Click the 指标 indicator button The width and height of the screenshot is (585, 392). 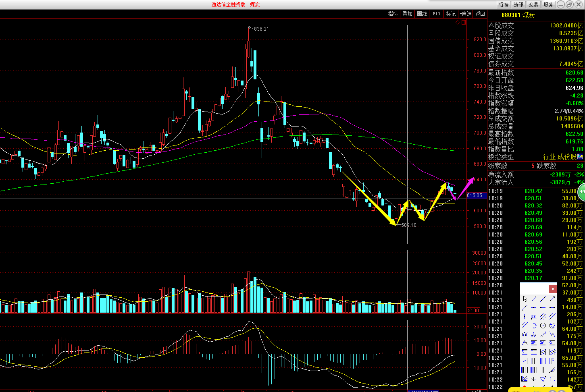point(393,14)
